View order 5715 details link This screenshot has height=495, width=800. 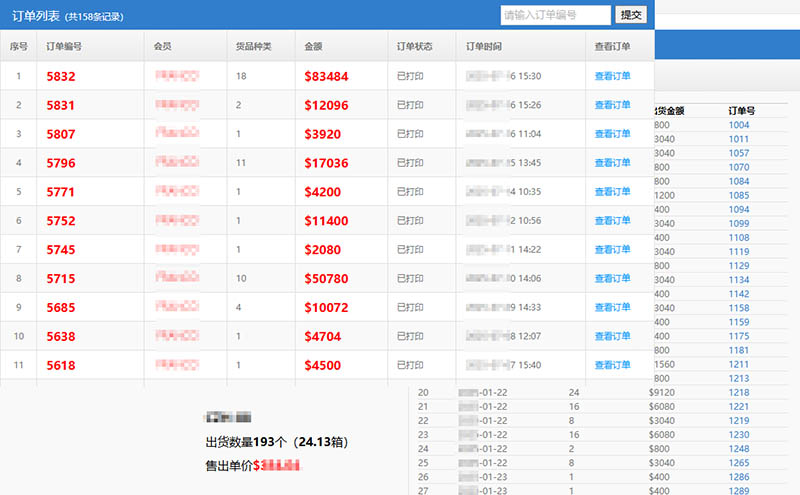[x=612, y=279]
